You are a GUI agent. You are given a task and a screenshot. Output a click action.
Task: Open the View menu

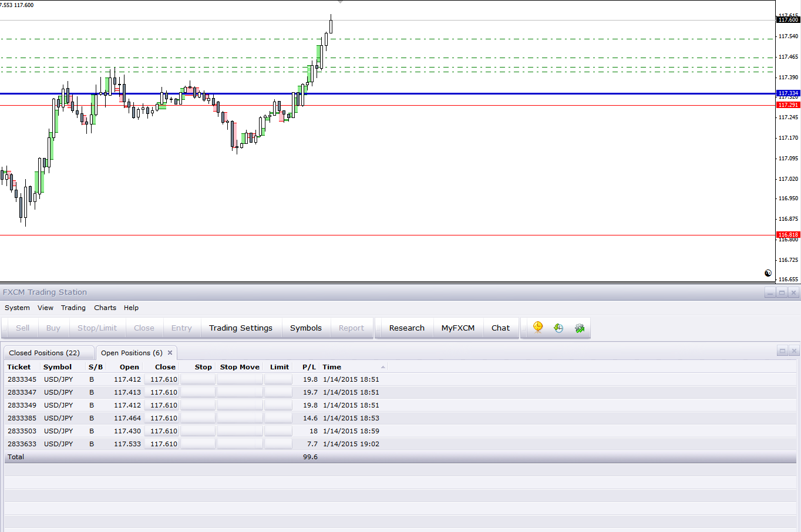(45, 308)
